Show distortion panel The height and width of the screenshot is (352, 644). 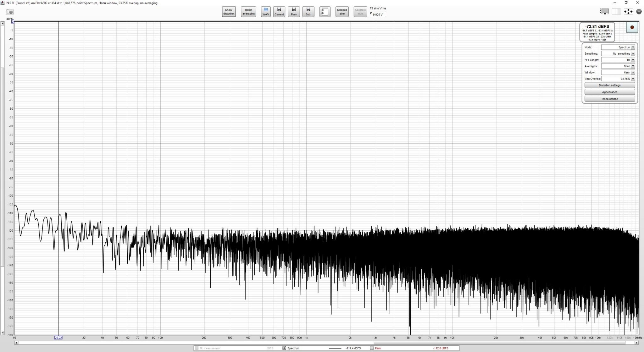(x=229, y=12)
